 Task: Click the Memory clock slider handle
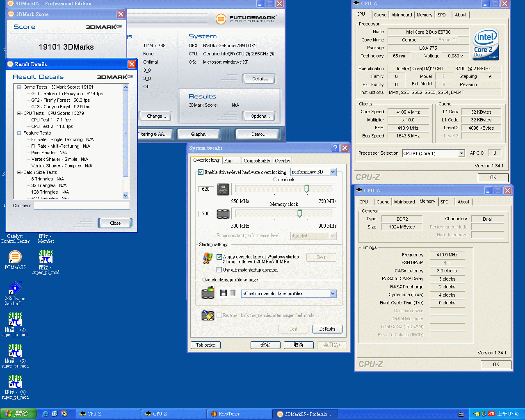tap(299, 213)
